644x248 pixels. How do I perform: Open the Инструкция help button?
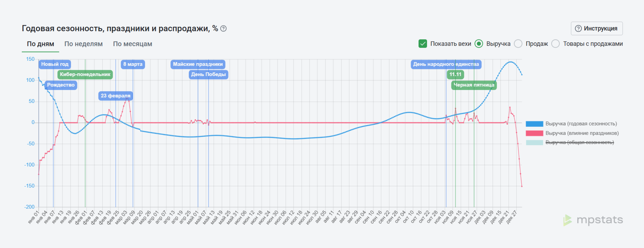(597, 29)
